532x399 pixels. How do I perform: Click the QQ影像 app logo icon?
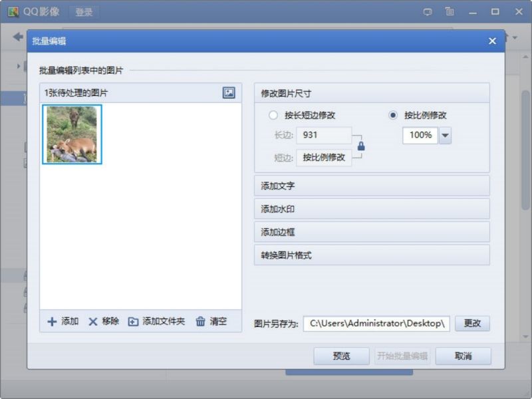click(13, 12)
